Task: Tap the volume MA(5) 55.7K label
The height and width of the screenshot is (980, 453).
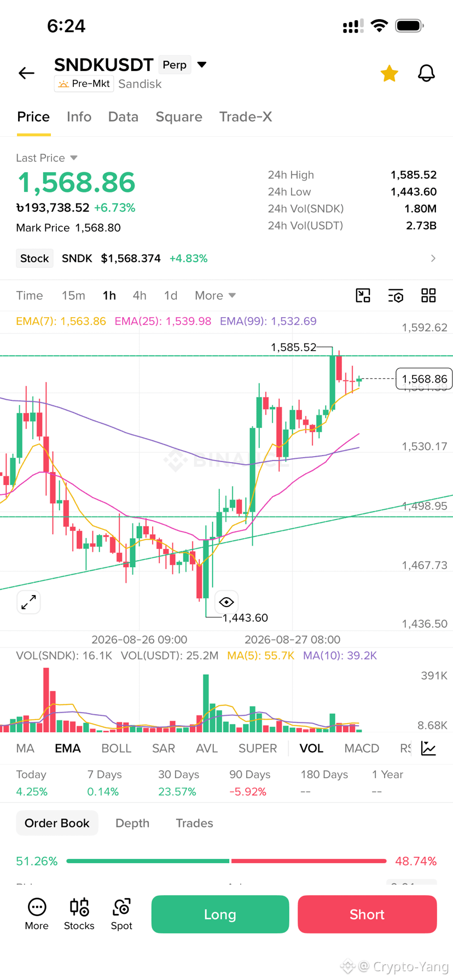Action: 260,655
